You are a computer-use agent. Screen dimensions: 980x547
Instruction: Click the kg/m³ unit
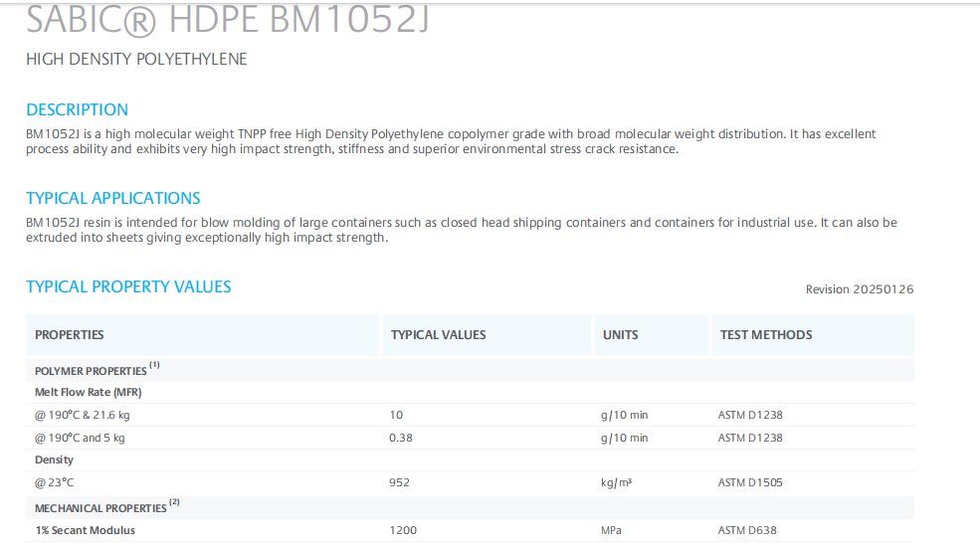[x=616, y=482]
